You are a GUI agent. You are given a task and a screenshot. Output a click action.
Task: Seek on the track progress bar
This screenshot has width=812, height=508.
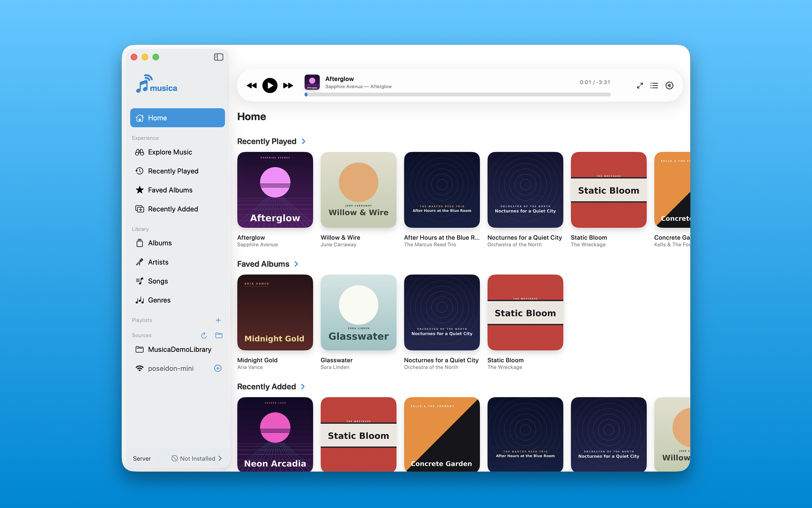457,95
